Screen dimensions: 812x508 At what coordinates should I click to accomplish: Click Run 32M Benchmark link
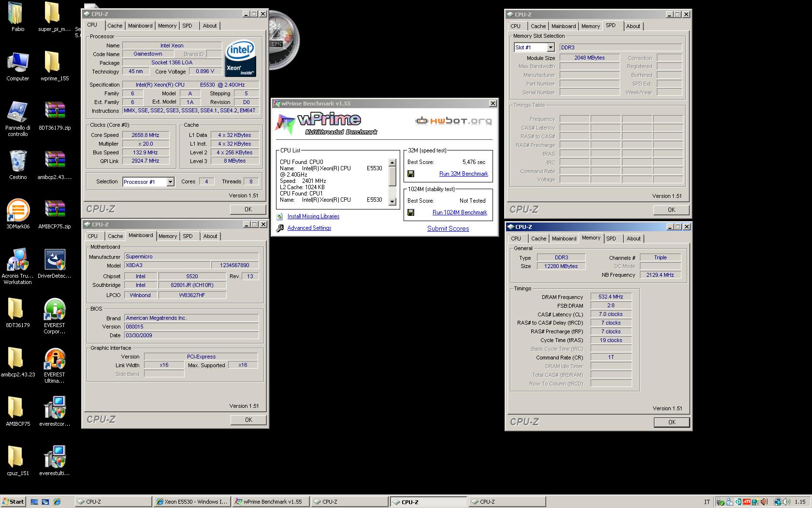click(464, 174)
